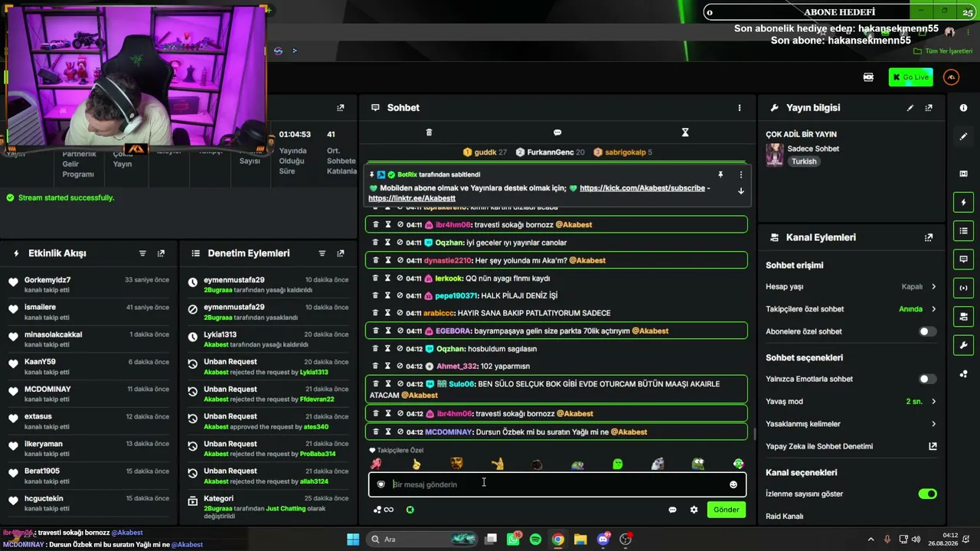980x551 pixels.
Task: Click username Oqzhan in 'iyi geceler' message
Action: (449, 243)
